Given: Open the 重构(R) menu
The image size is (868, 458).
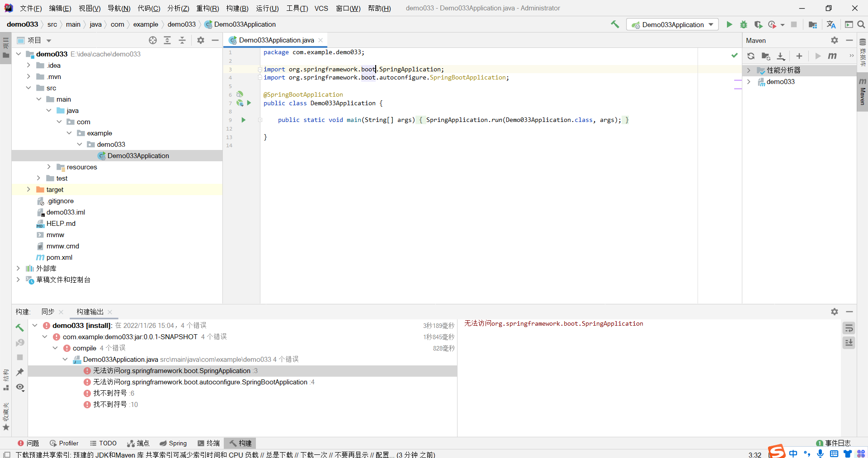Looking at the screenshot, I should [208, 8].
